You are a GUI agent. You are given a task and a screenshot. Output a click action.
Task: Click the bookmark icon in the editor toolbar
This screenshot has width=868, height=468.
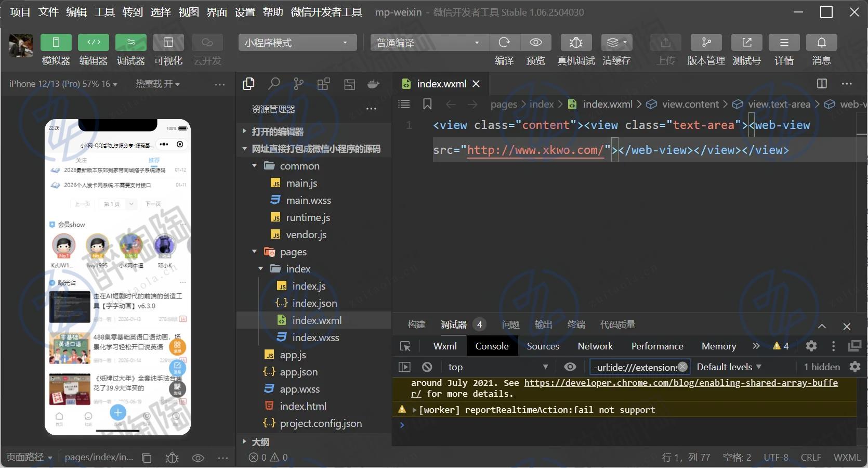click(x=427, y=105)
